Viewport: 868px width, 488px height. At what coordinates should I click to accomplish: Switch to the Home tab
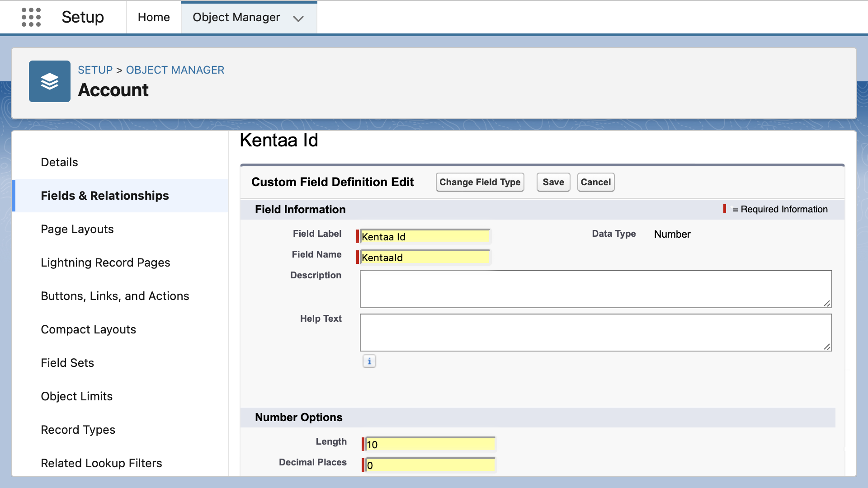click(154, 17)
